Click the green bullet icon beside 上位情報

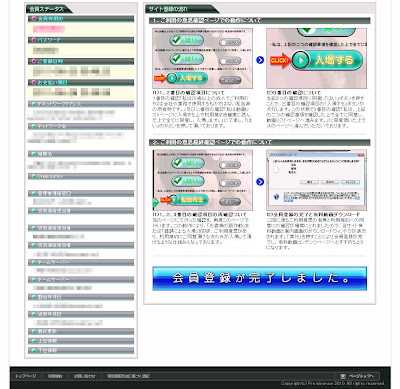[34, 341]
